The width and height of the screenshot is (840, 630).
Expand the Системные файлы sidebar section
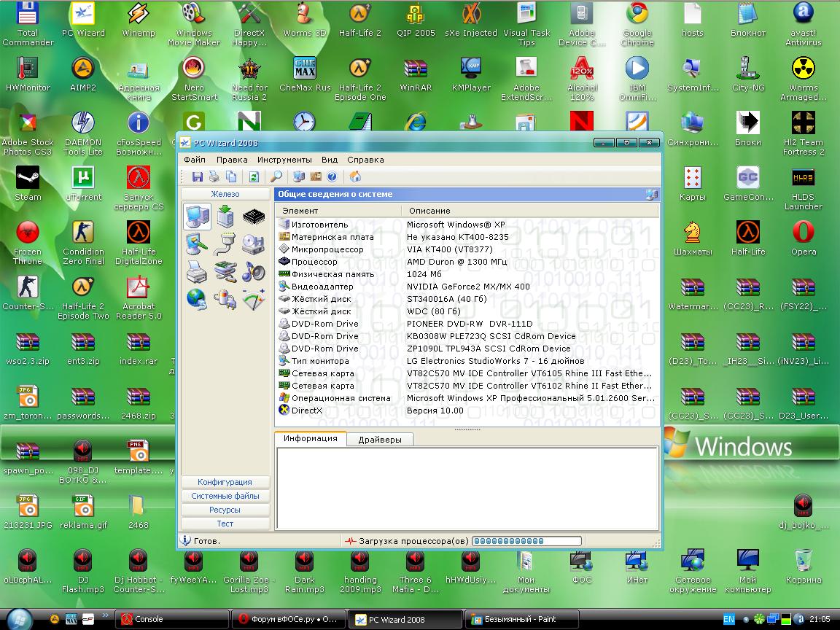(x=225, y=496)
